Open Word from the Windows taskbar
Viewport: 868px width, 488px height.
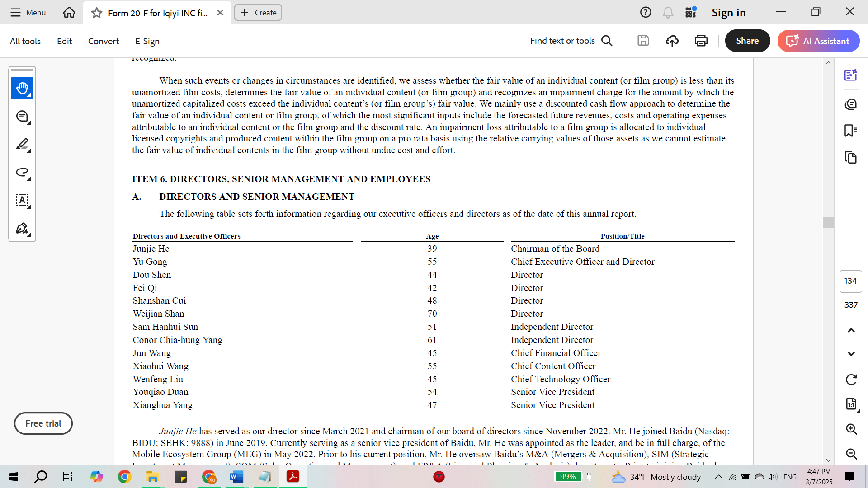pyautogui.click(x=236, y=477)
